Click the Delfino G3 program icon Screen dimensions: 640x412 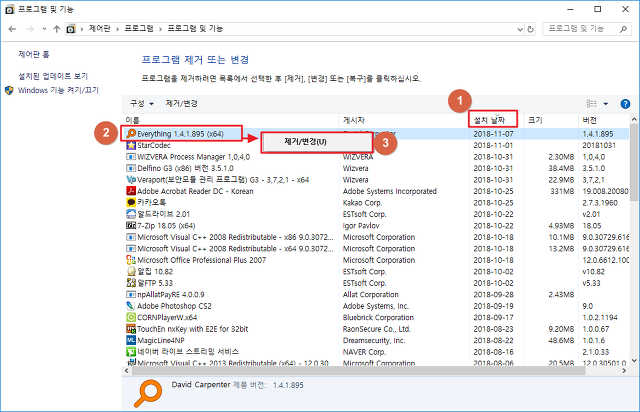tap(131, 168)
